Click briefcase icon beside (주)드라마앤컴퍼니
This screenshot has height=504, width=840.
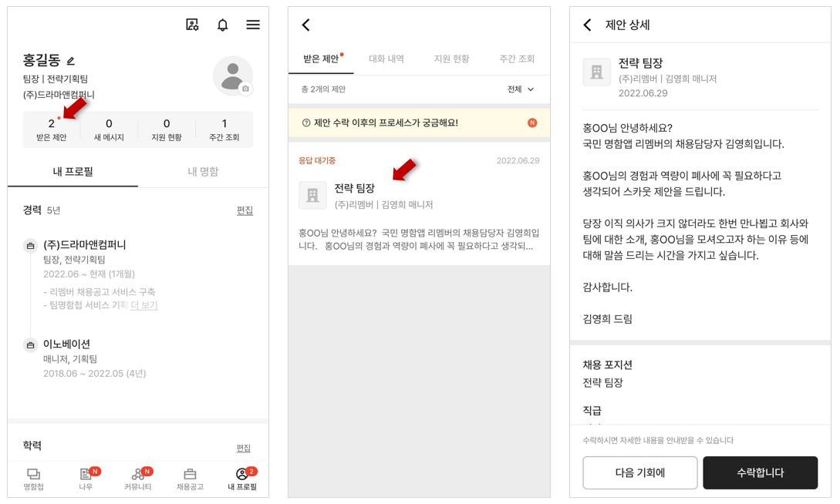click(x=31, y=246)
